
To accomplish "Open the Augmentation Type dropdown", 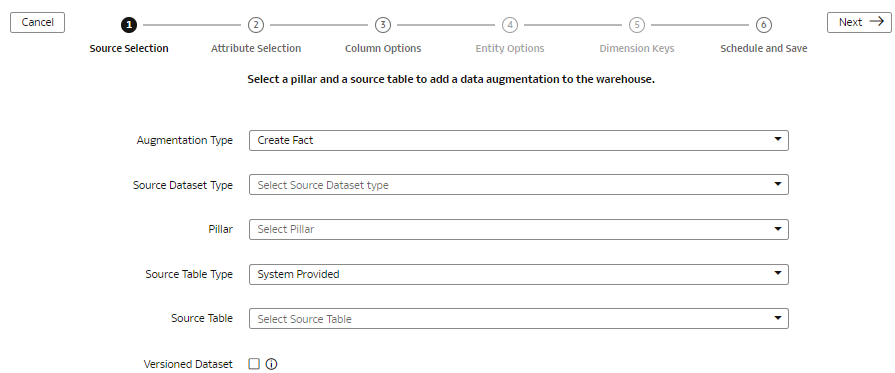I will pyautogui.click(x=519, y=141).
